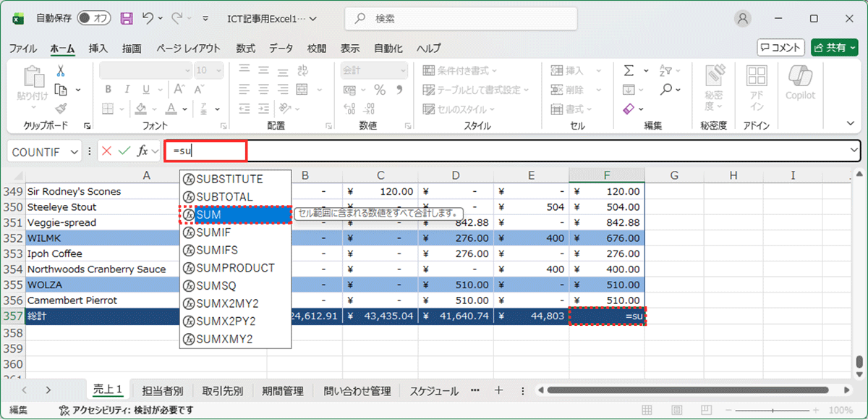The image size is (868, 420).
Task: Open the COUNTIF name box dropdown
Action: [x=74, y=152]
